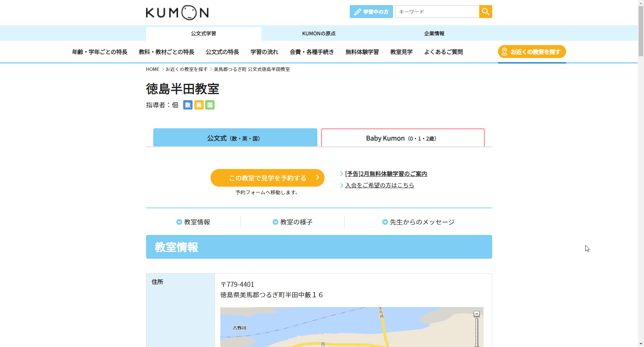The height and width of the screenshot is (347, 644).
Task: Select 教室見学 menu item
Action: [x=401, y=52]
